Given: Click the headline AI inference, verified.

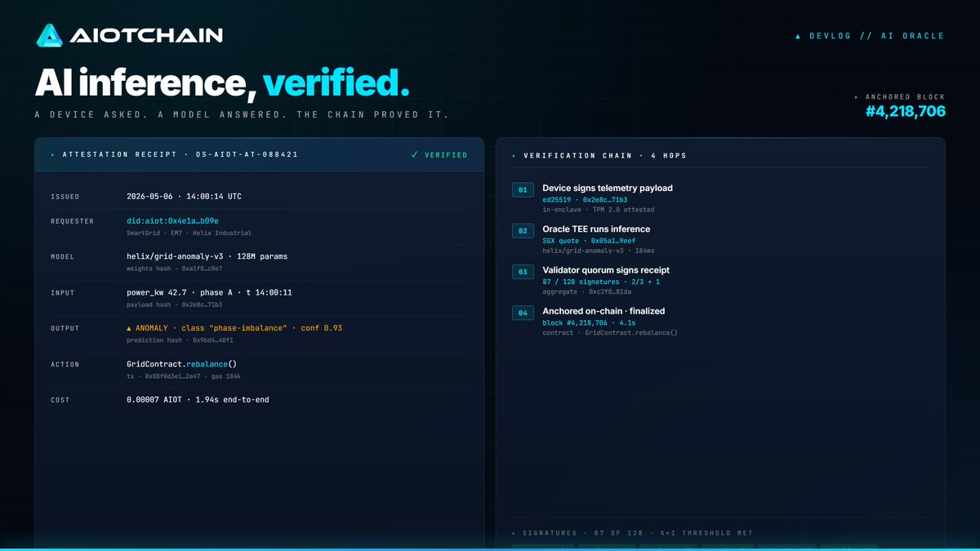Looking at the screenshot, I should [222, 83].
